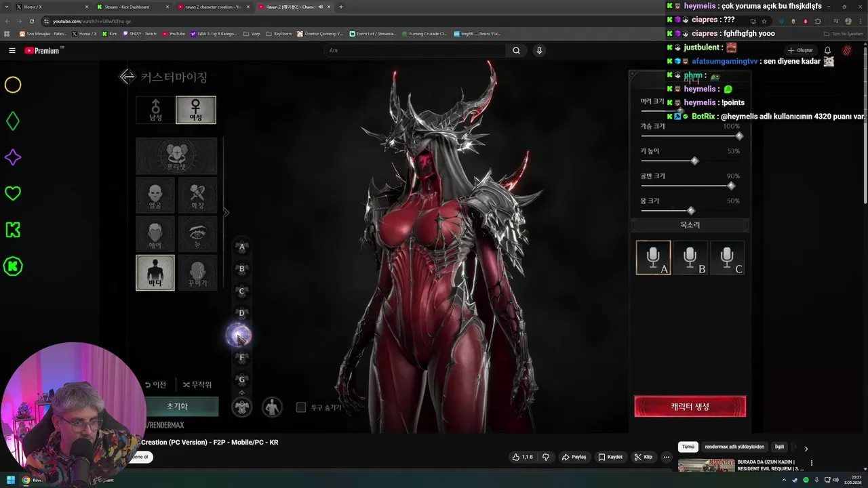Open the makeup 화장 customization tile
The height and width of the screenshot is (488, 868).
pyautogui.click(x=197, y=195)
